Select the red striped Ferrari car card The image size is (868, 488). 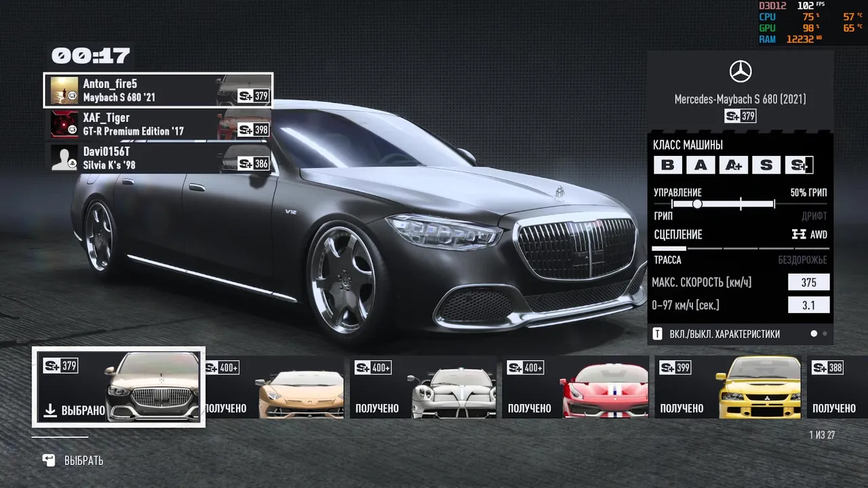pos(576,387)
